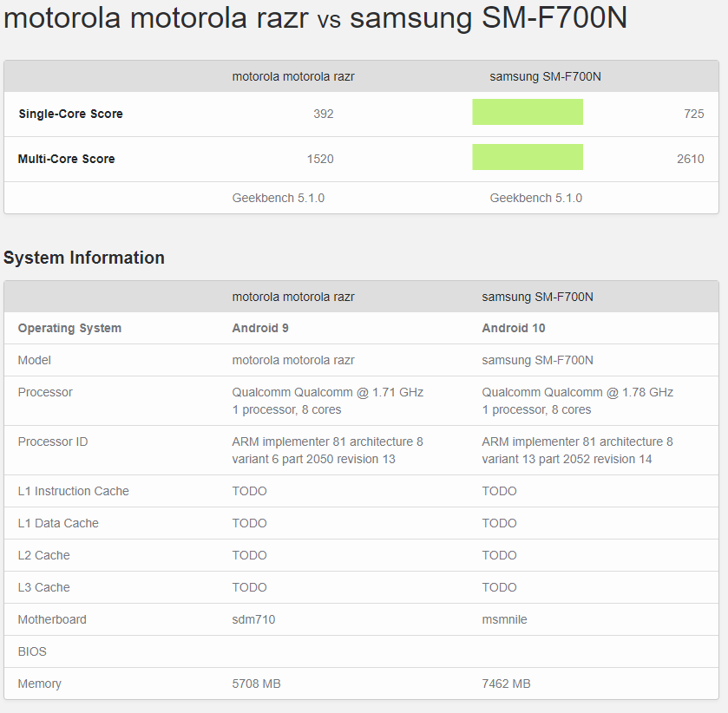Click the page title comparing razr and SM-F700N

point(315,18)
